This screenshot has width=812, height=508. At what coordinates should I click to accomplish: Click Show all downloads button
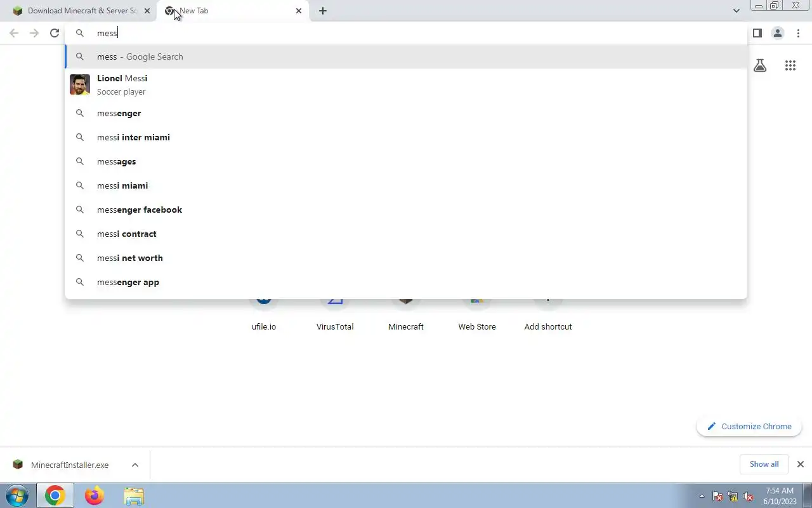764,464
